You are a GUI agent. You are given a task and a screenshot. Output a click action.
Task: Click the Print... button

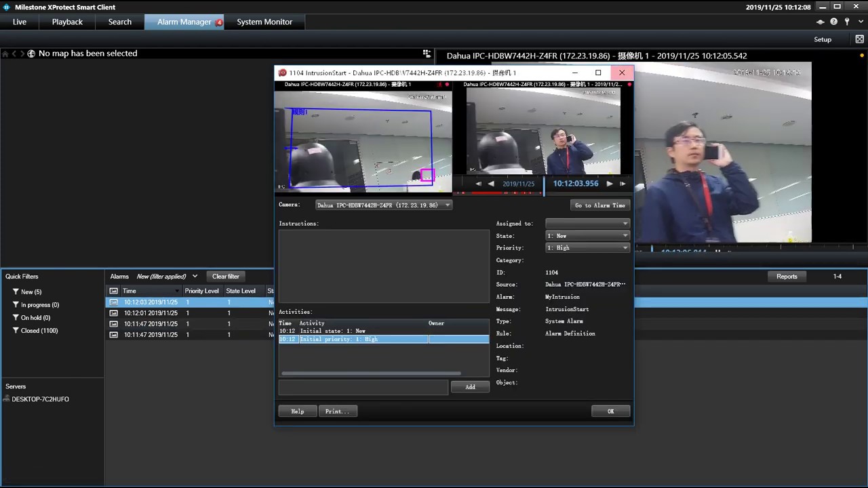[x=337, y=411]
